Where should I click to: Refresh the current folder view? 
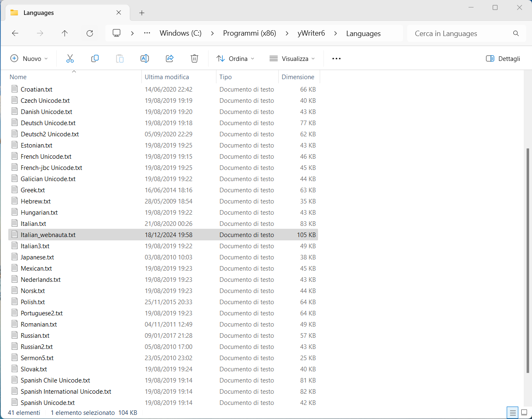(x=90, y=33)
